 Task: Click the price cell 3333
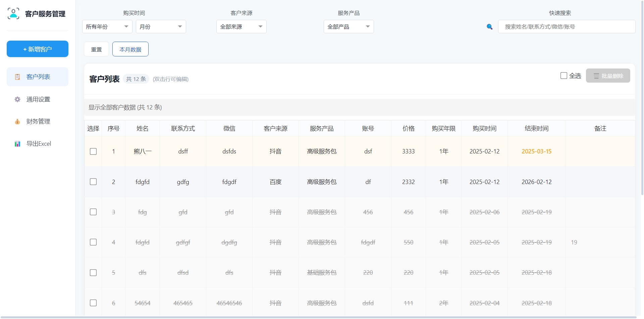click(x=409, y=151)
